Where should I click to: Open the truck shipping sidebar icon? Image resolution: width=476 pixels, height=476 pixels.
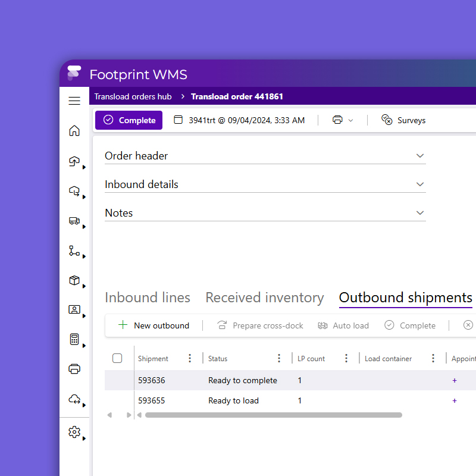click(74, 221)
